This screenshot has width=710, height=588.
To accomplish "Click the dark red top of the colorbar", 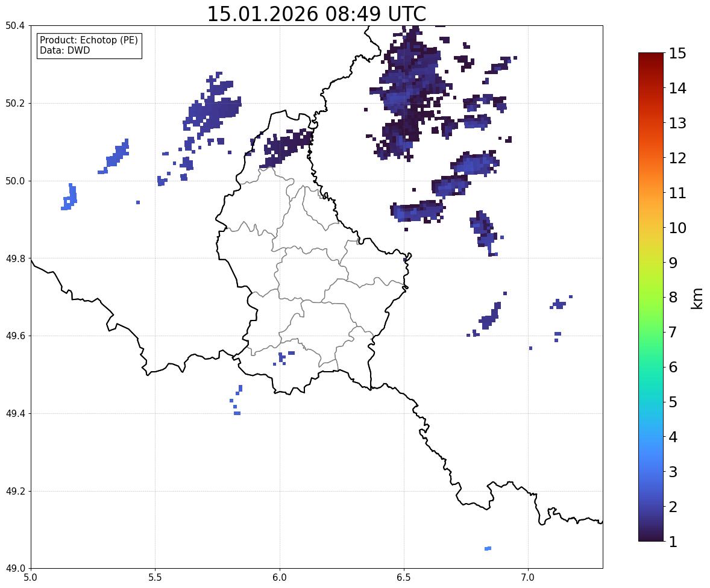I will point(651,59).
